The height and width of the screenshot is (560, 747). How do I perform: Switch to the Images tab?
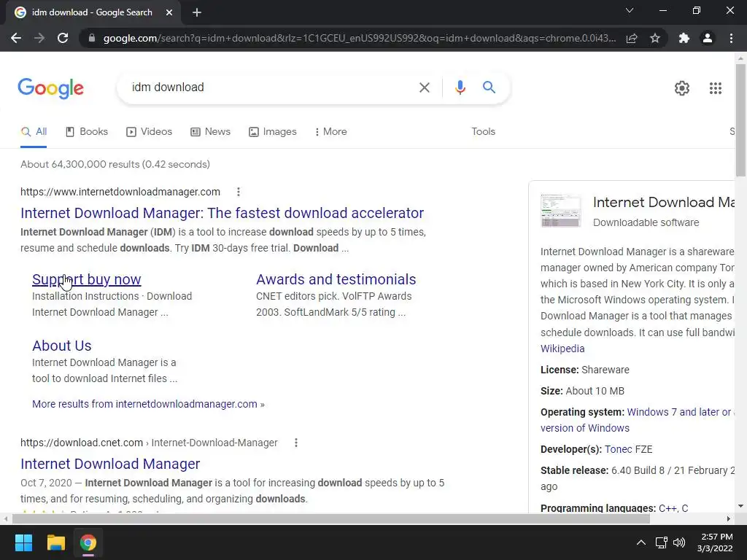pyautogui.click(x=273, y=132)
